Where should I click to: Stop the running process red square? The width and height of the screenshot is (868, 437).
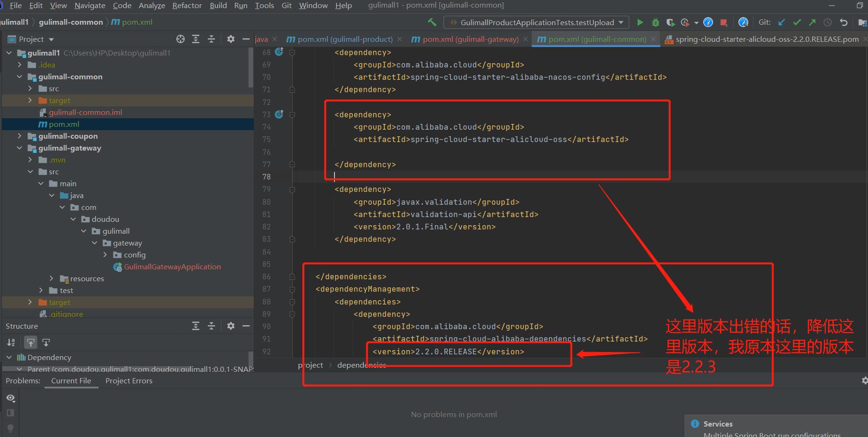point(724,22)
